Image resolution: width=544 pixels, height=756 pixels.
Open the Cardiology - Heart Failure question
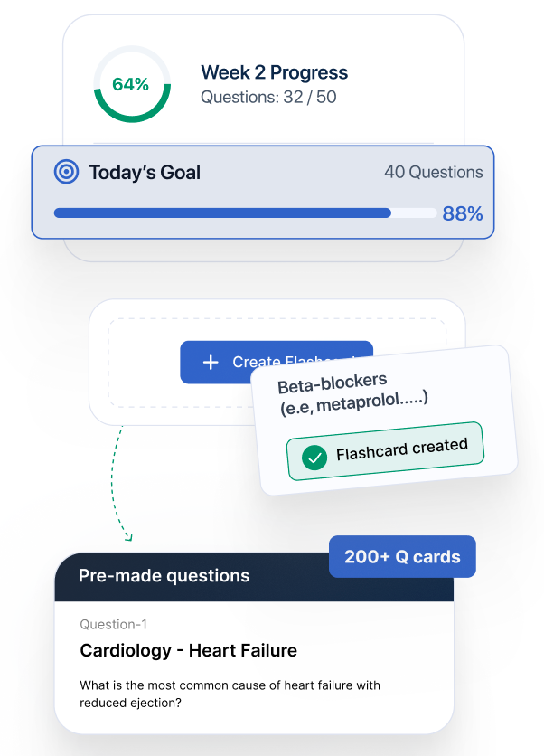[188, 650]
